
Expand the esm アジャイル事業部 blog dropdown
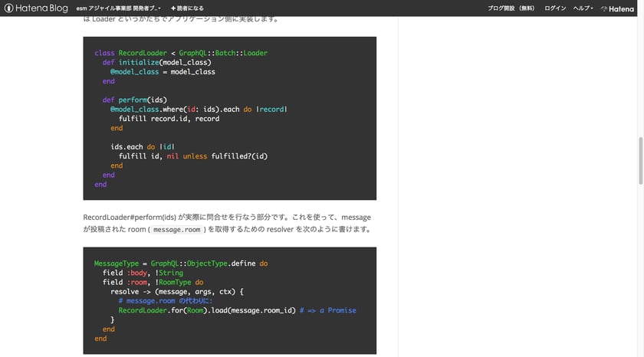118,8
